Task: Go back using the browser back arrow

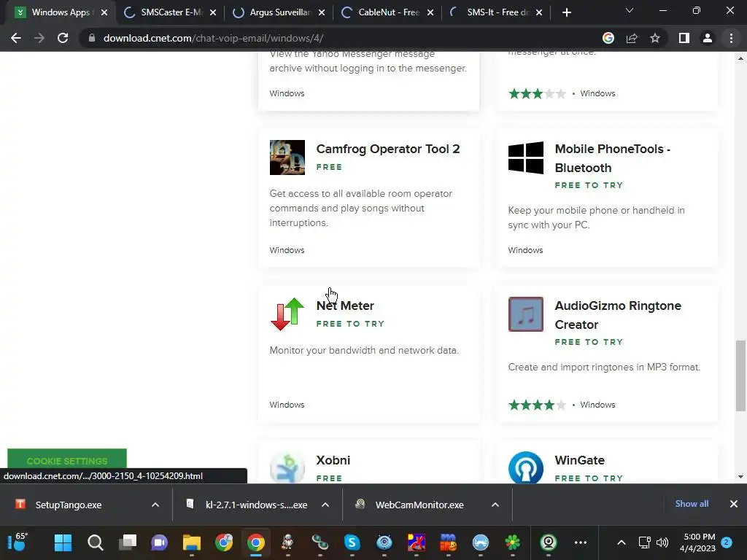Action: tap(16, 38)
